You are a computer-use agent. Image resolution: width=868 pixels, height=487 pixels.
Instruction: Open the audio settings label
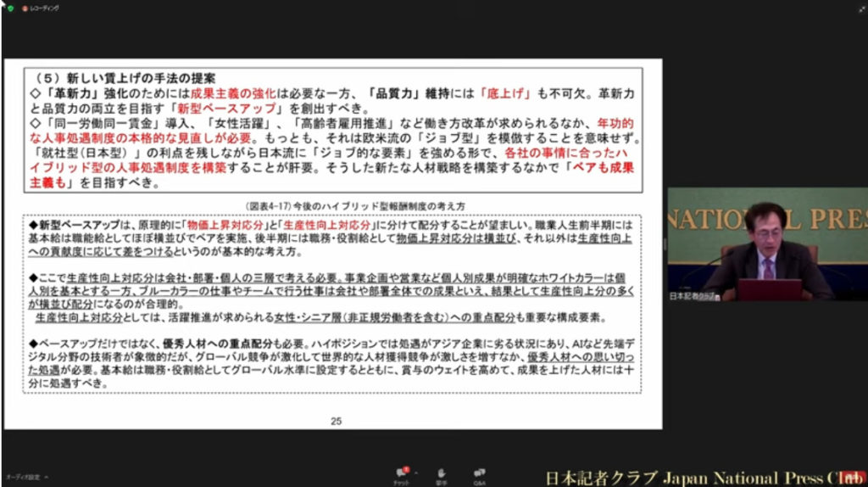pos(22,478)
